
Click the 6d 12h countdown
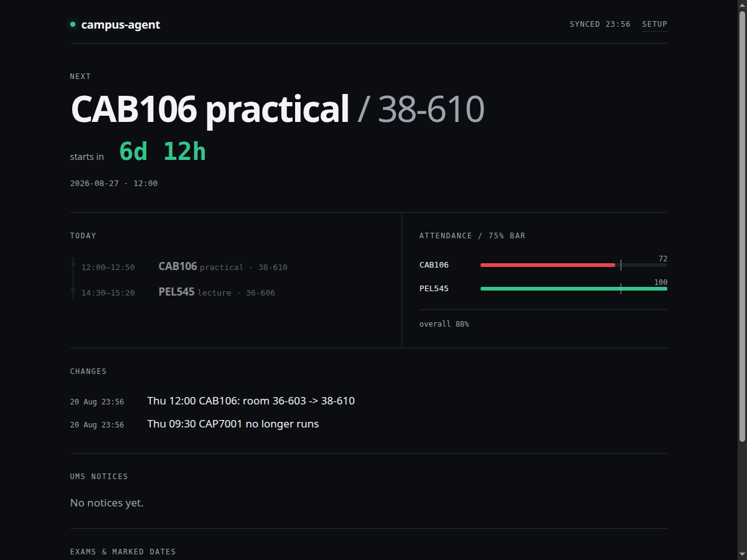162,152
